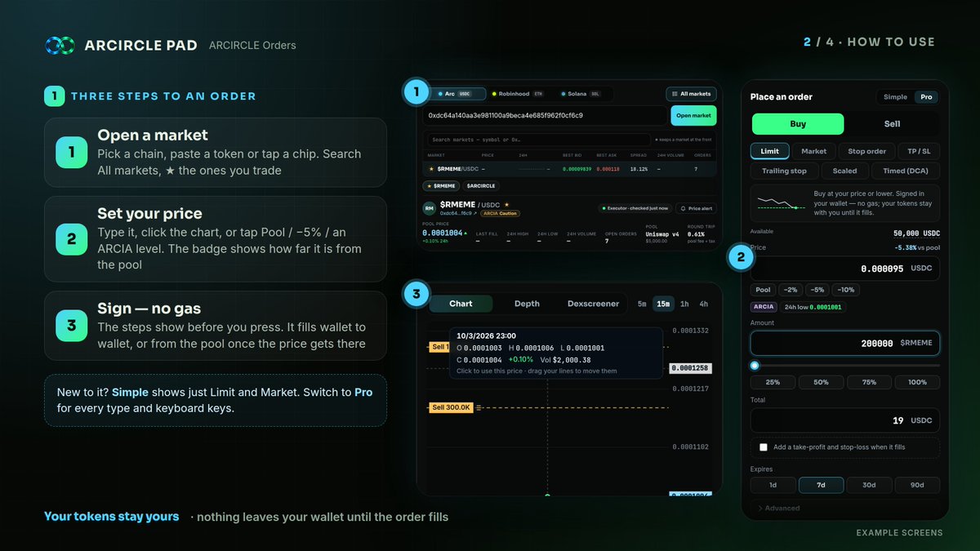Switch to the Chart tab
Viewport: 980px width, 551px height.
coord(461,304)
